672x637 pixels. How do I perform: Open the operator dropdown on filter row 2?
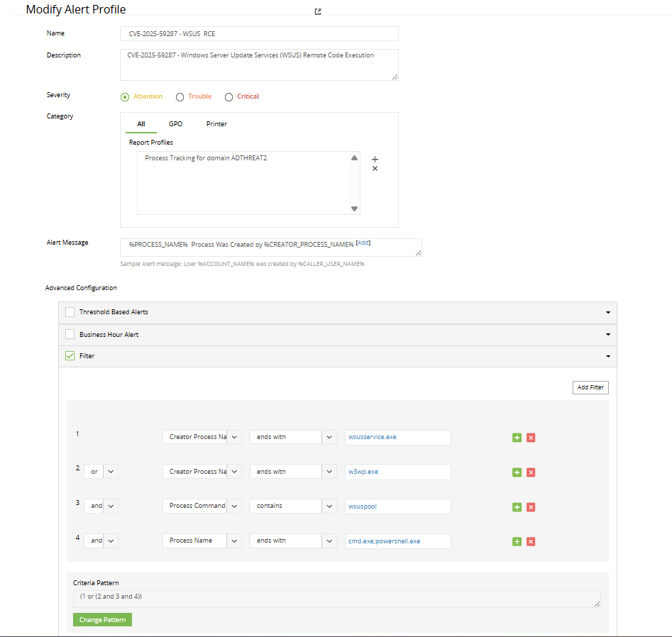click(111, 472)
